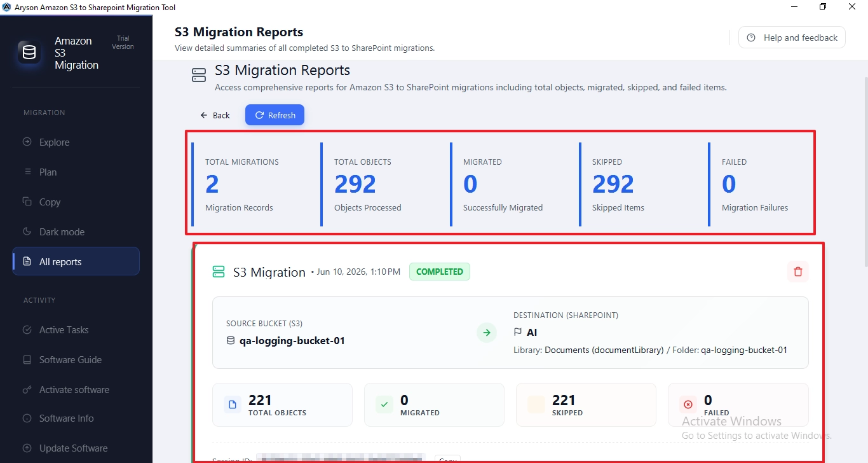Click the Trial Version label in sidebar

(x=123, y=43)
